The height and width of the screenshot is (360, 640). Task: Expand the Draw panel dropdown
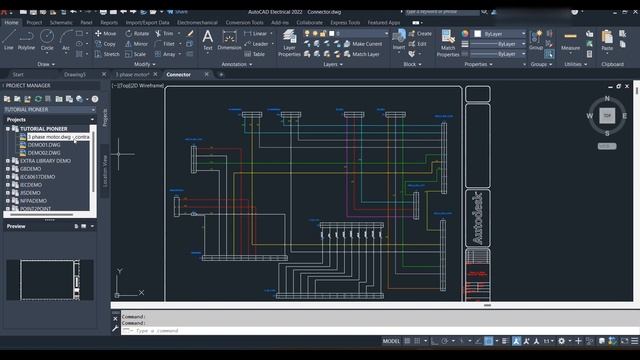(x=46, y=64)
